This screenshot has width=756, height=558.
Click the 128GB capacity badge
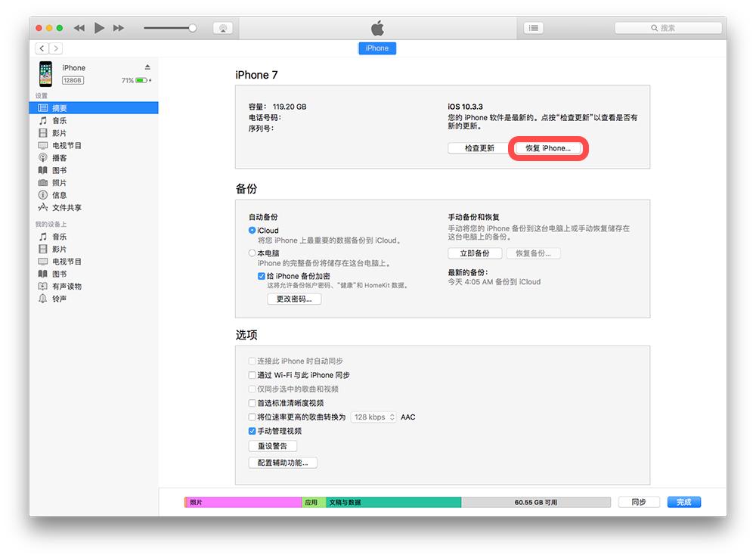(73, 81)
